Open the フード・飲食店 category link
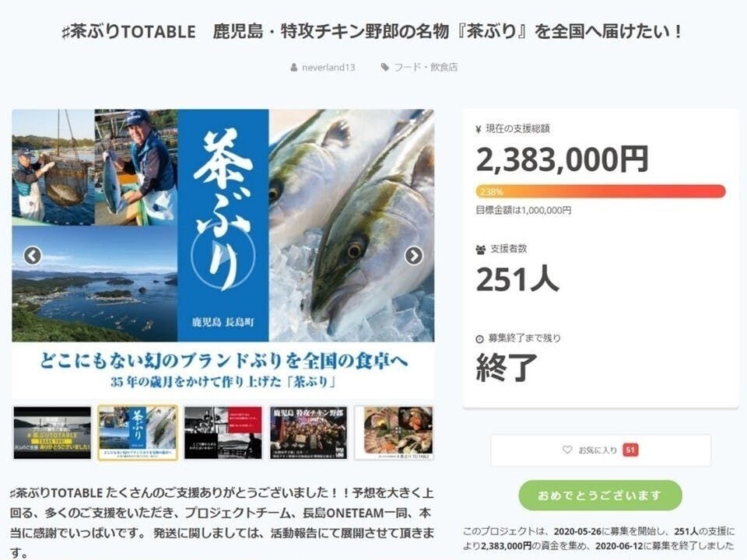Screen dimensions: 747x560 click(426, 67)
